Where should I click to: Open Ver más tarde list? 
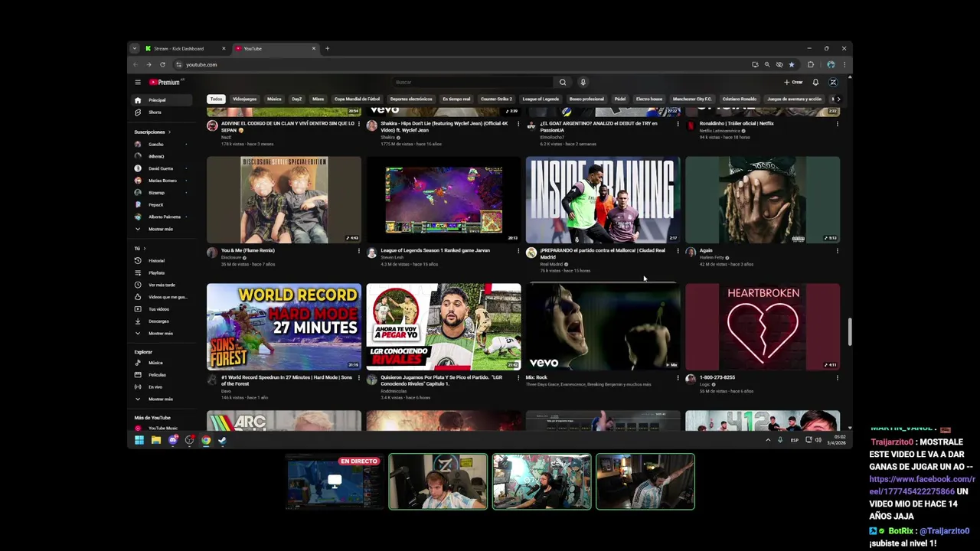162,285
